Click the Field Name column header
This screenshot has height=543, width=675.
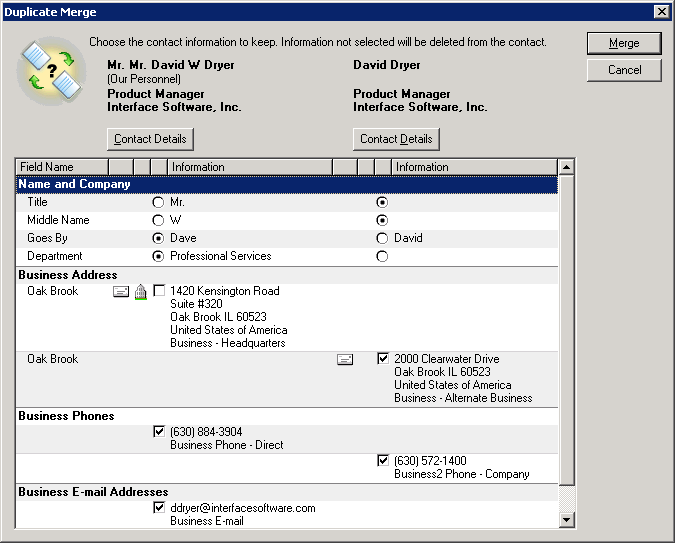(x=60, y=167)
